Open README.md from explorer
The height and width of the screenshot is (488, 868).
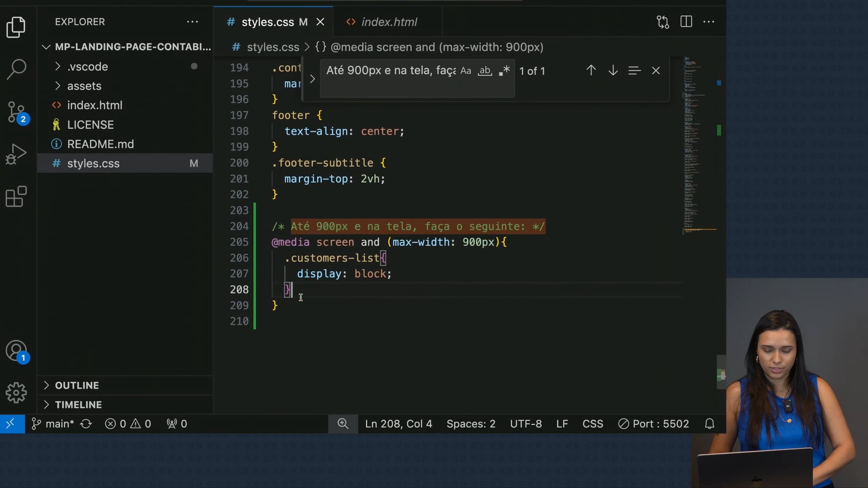click(100, 144)
